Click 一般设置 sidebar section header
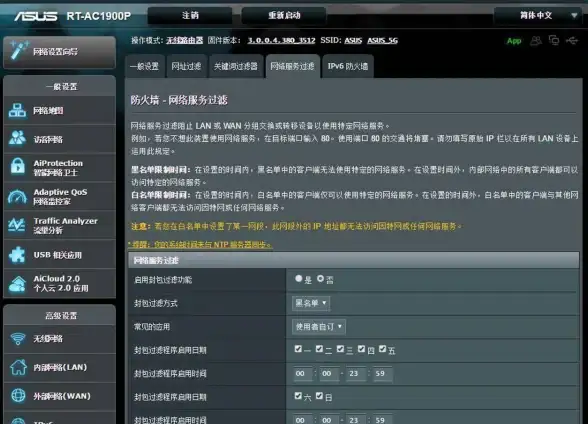The width and height of the screenshot is (588, 424). pyautogui.click(x=60, y=87)
